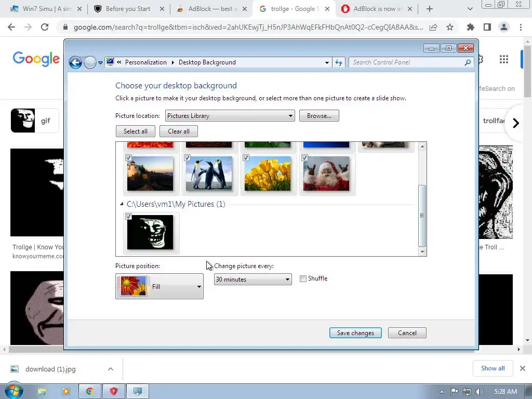Click Chrome's back navigation arrow
The width and height of the screenshot is (532, 399).
click(x=11, y=27)
